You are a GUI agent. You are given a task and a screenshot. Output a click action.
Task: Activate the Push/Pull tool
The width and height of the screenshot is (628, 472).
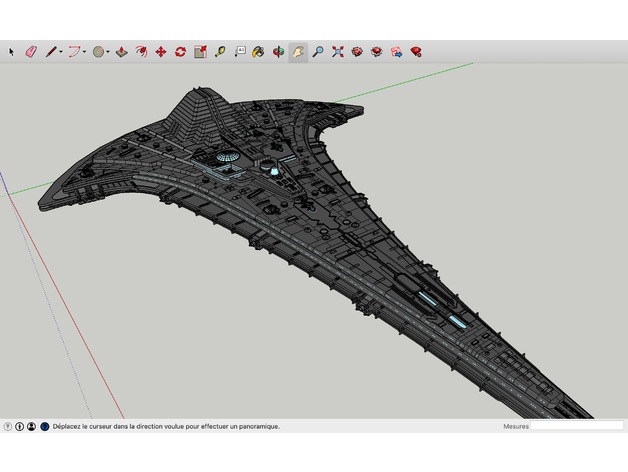click(122, 52)
